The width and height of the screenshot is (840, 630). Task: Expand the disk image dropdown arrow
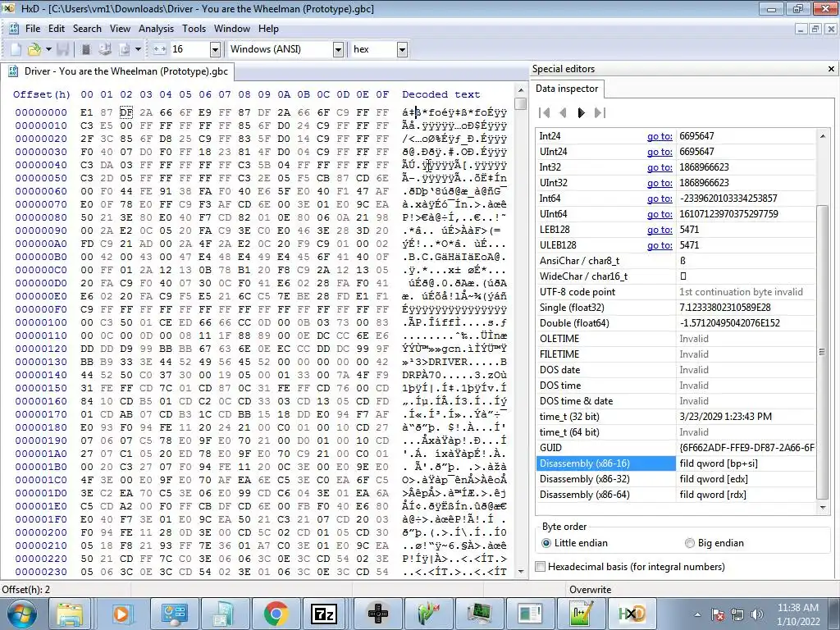click(x=138, y=49)
